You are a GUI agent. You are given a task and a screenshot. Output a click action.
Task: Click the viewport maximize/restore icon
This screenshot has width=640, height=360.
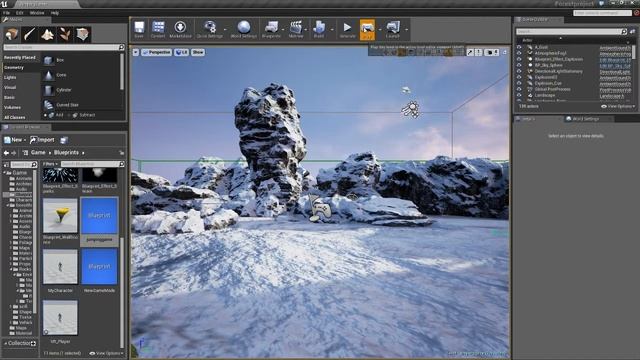pyautogui.click(x=504, y=52)
